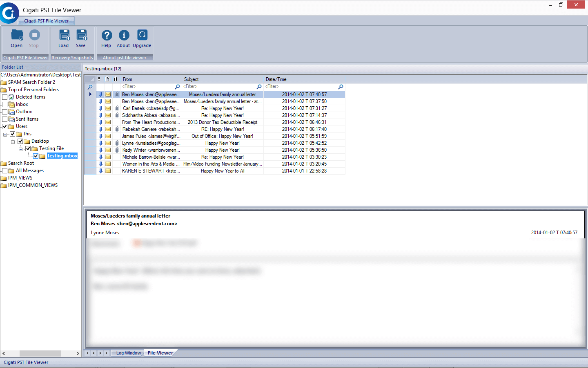
Task: Click the select-all corner cell of grid
Action: [90, 79]
